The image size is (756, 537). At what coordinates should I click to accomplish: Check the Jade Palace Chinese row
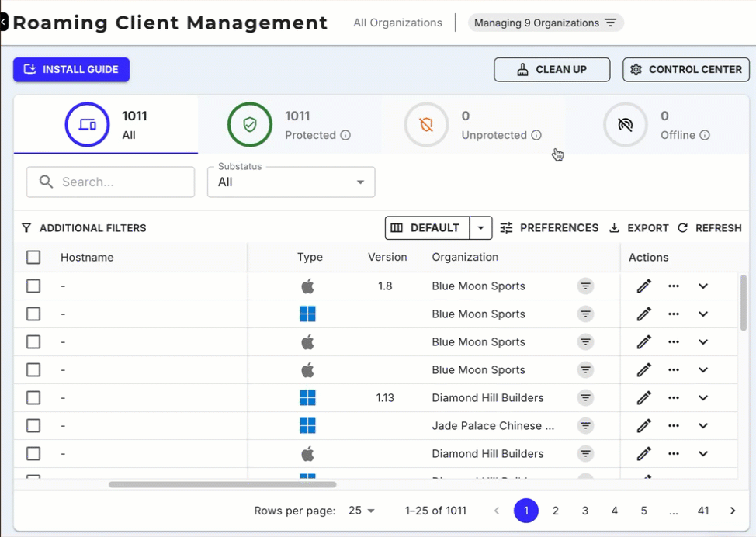tap(33, 426)
